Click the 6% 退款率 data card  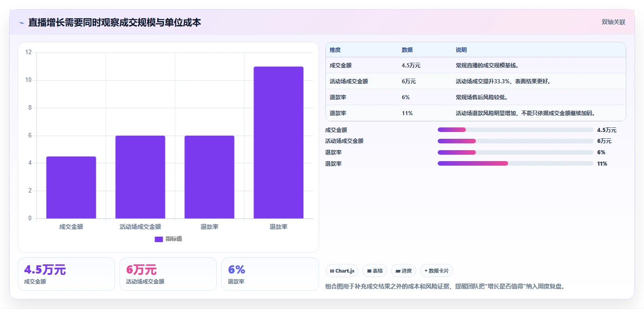[x=270, y=274]
